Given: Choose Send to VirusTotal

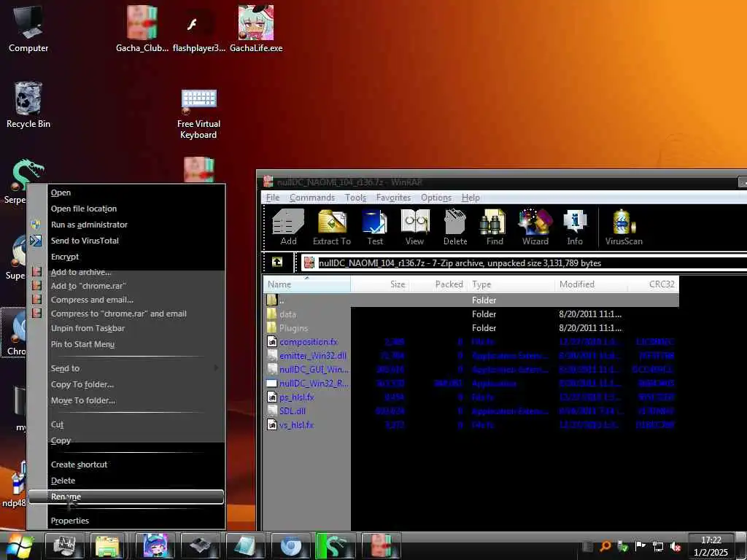Looking at the screenshot, I should [125, 241].
